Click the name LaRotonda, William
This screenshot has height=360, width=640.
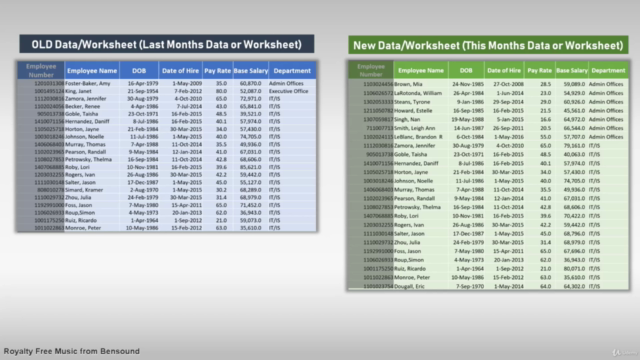click(418, 93)
